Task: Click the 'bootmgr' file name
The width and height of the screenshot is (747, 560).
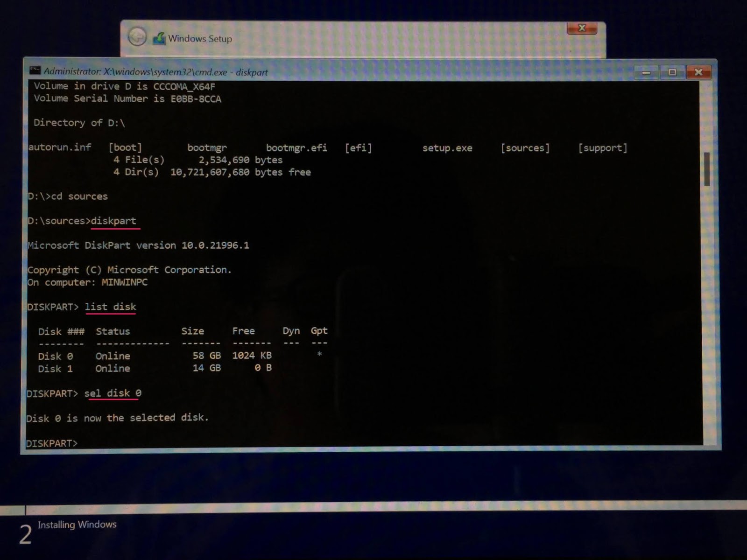Action: pyautogui.click(x=207, y=148)
